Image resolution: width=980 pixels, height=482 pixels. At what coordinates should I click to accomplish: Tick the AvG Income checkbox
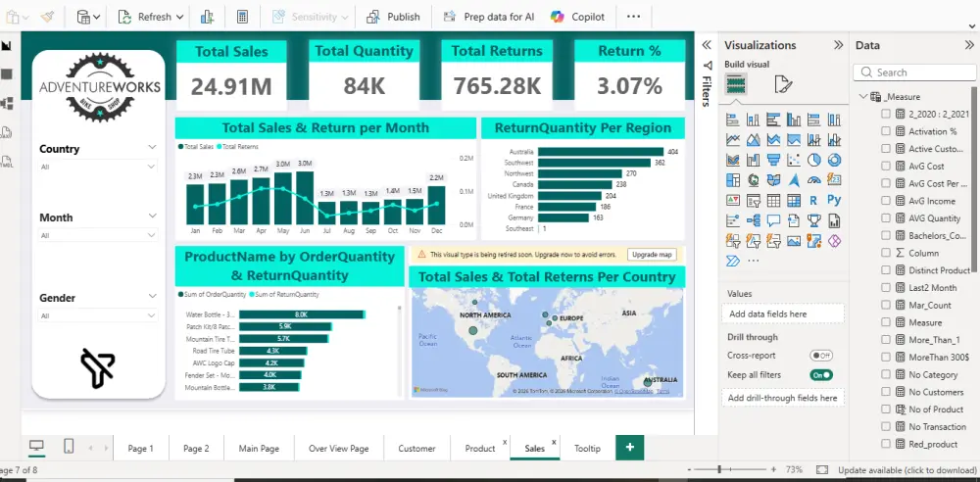click(x=886, y=201)
